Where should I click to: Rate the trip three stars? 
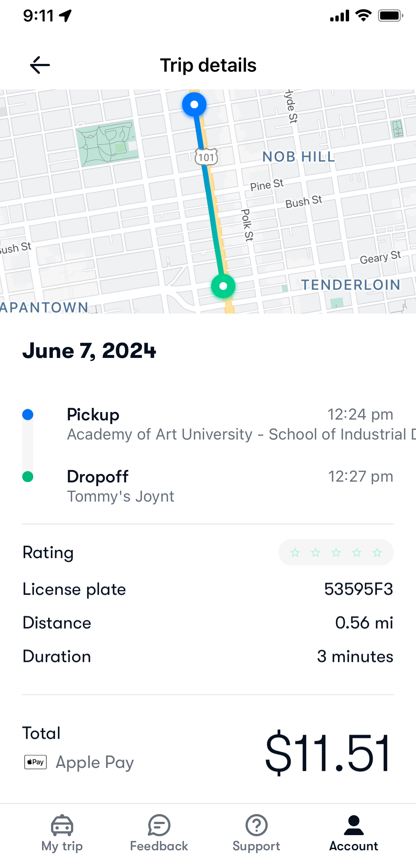click(x=336, y=553)
